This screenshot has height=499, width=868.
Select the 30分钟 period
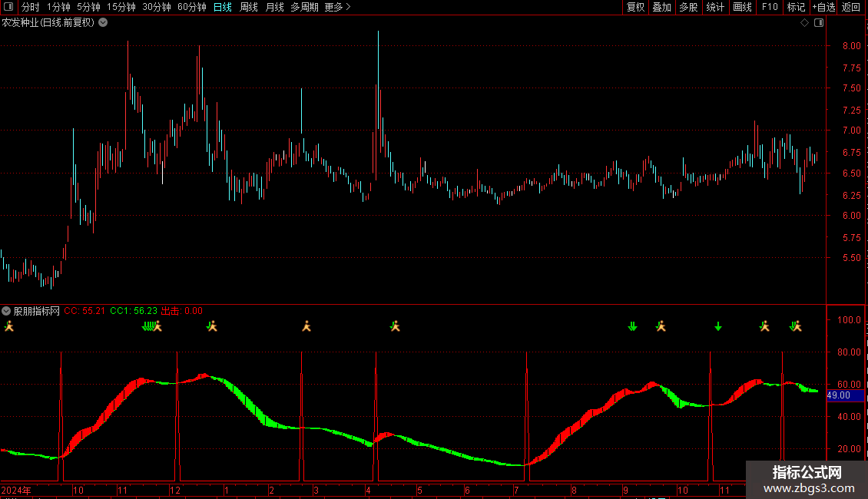[x=157, y=7]
